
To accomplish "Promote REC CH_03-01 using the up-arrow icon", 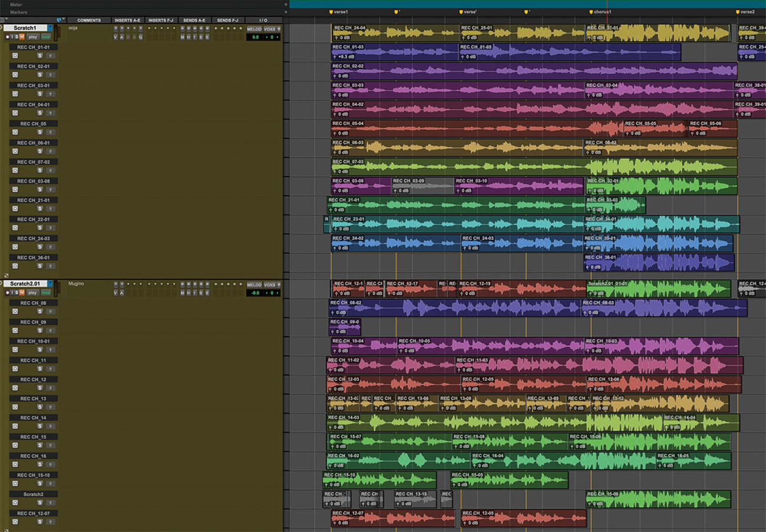I will pyautogui.click(x=51, y=94).
